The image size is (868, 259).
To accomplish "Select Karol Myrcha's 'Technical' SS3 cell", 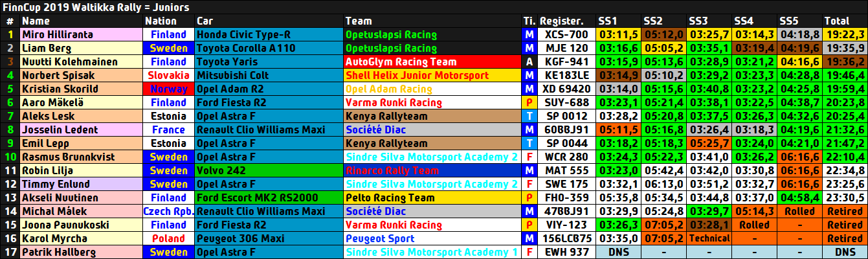I will pyautogui.click(x=709, y=239).
